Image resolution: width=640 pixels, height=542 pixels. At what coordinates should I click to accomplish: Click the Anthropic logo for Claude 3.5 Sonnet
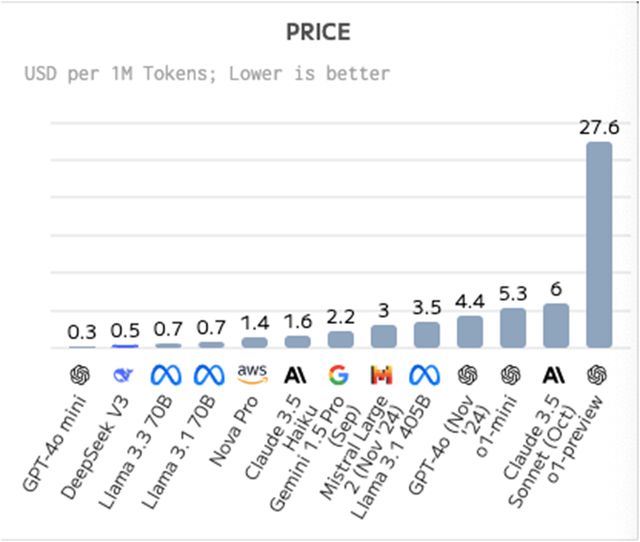(555, 375)
